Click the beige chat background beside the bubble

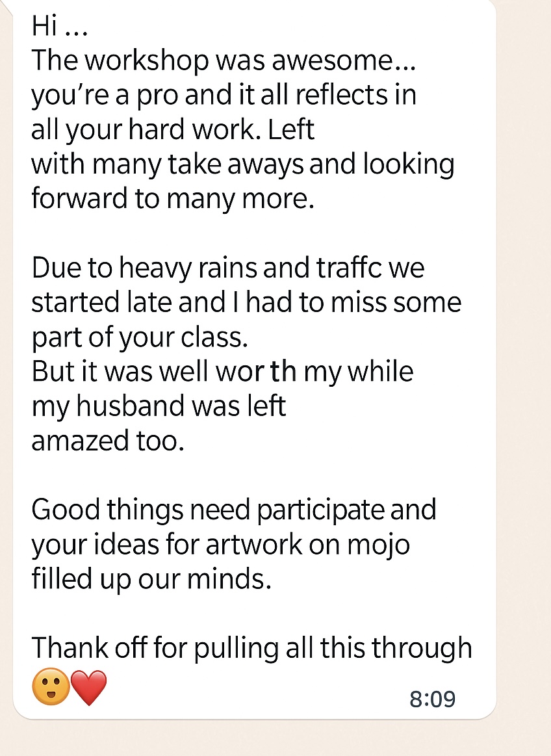[523, 390]
